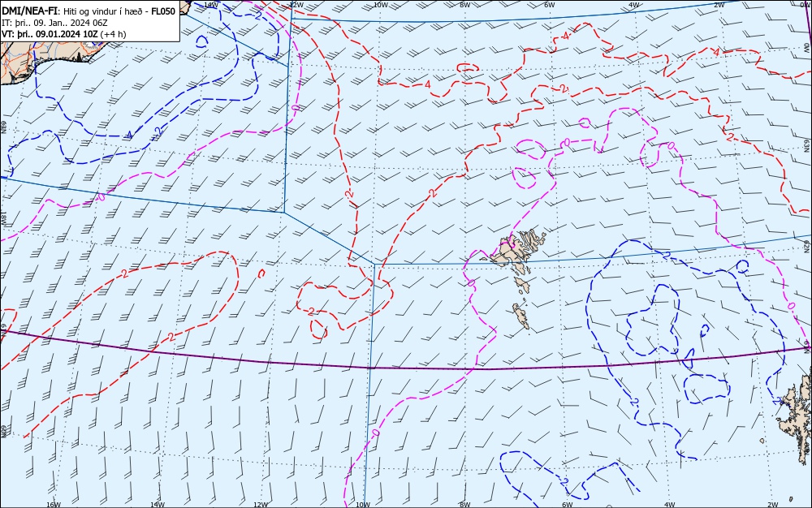This screenshot has width=812, height=508.
Task: Click the 12W longitude label on the top edge
Action: click(296, 5)
